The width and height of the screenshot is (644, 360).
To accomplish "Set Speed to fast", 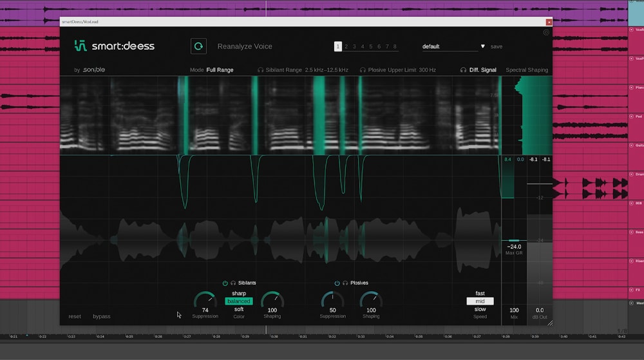I will (480, 294).
